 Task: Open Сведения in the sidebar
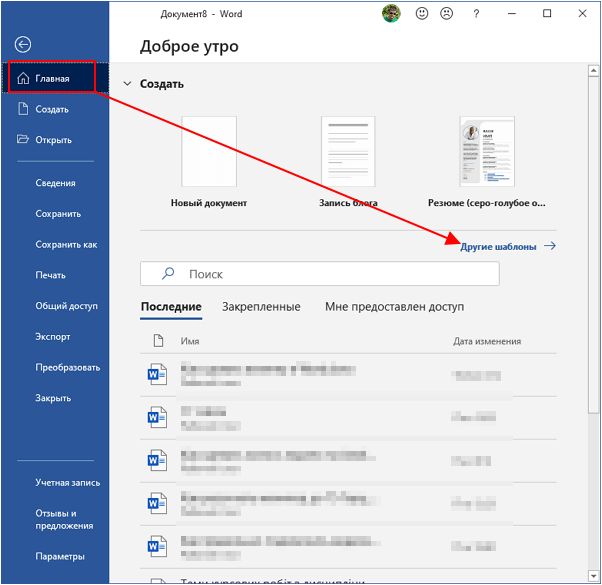pyautogui.click(x=55, y=183)
